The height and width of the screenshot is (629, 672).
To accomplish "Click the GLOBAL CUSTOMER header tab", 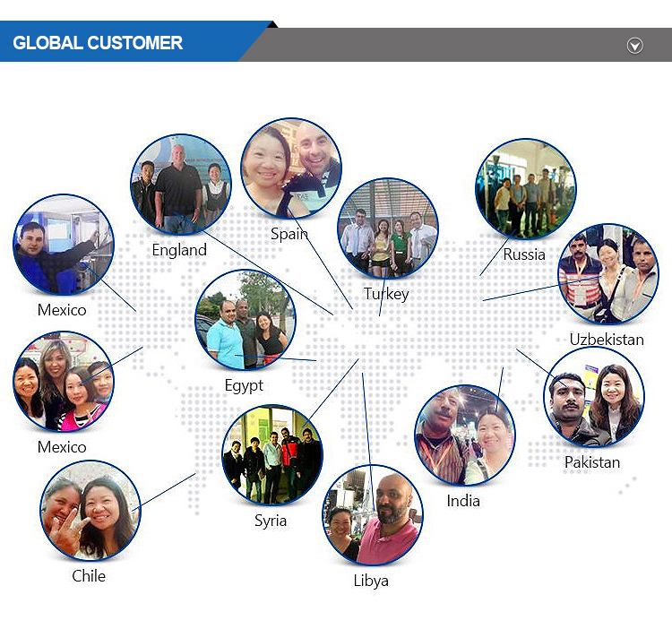I will tap(99, 43).
